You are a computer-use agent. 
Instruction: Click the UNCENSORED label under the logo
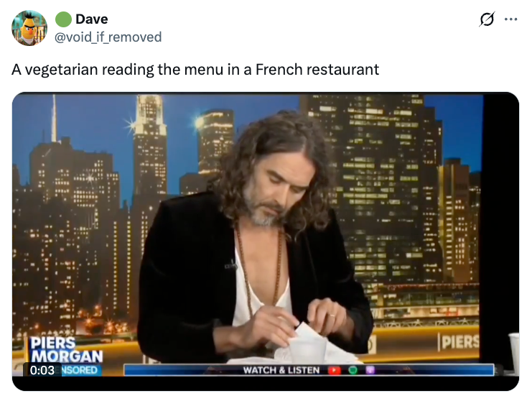click(79, 370)
